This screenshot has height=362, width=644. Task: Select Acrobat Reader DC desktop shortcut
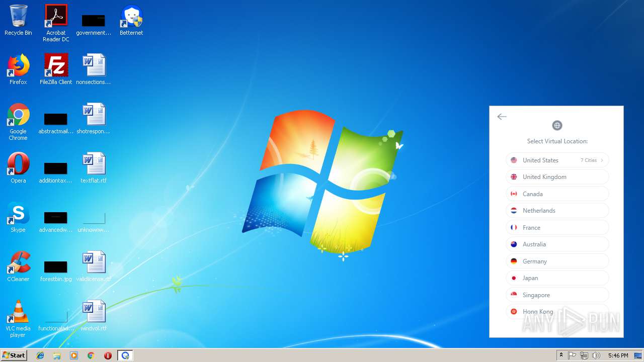tap(56, 23)
